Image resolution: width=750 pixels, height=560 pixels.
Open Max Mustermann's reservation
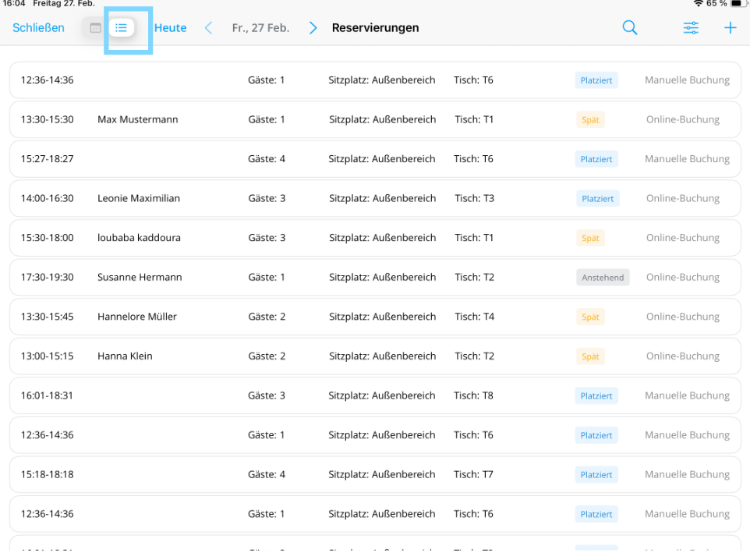pyautogui.click(x=138, y=120)
